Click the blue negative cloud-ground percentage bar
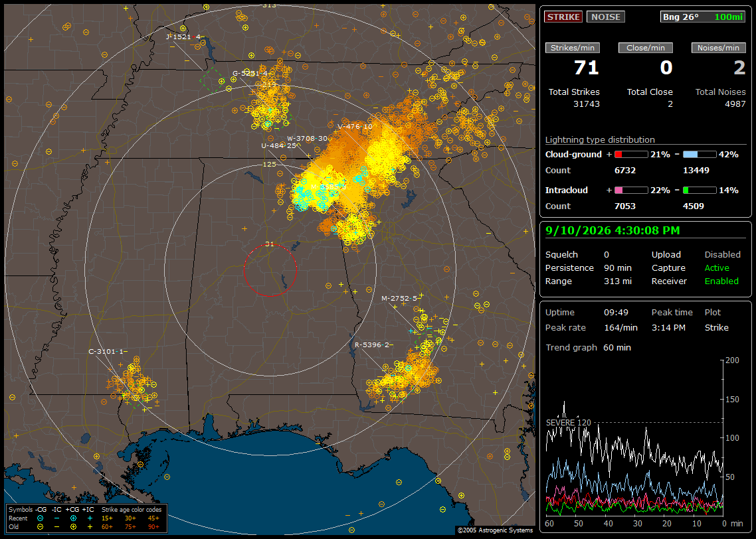The width and height of the screenshot is (756, 539). point(700,155)
